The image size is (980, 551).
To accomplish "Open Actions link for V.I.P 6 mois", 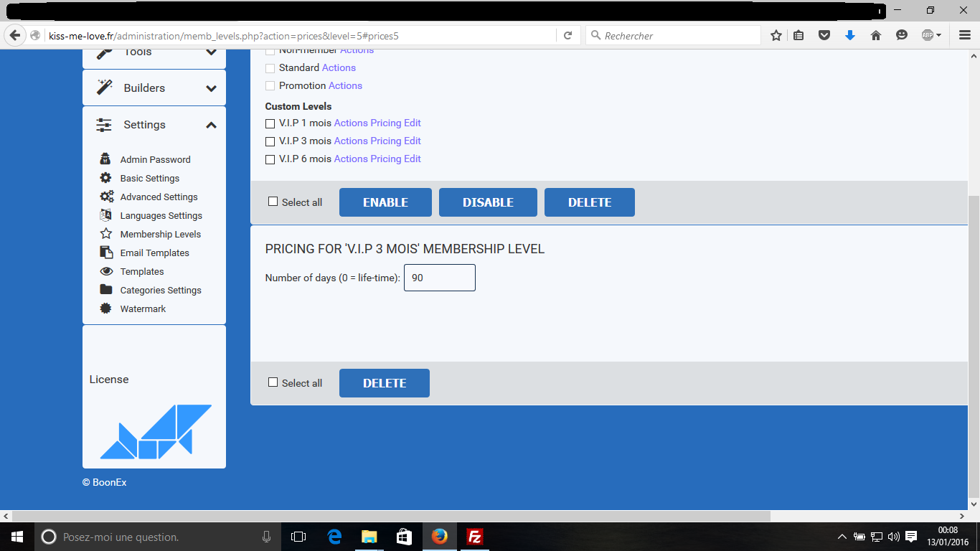I will (351, 159).
